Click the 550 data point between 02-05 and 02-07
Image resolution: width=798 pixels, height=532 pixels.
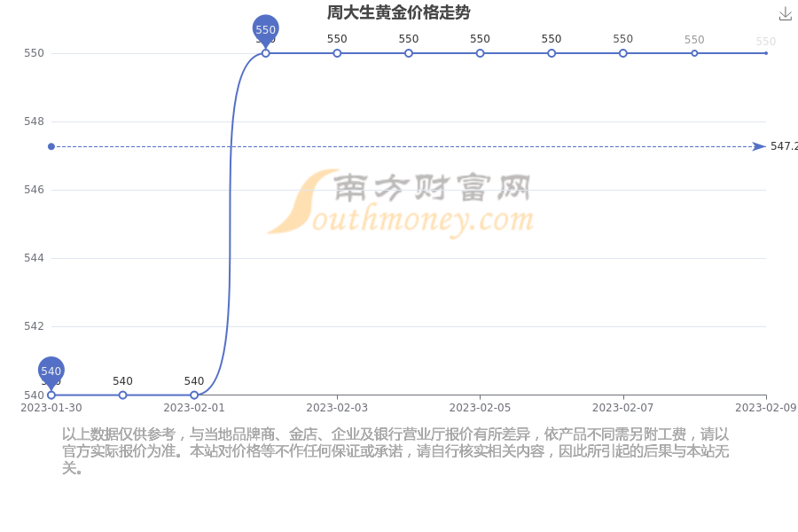552,53
